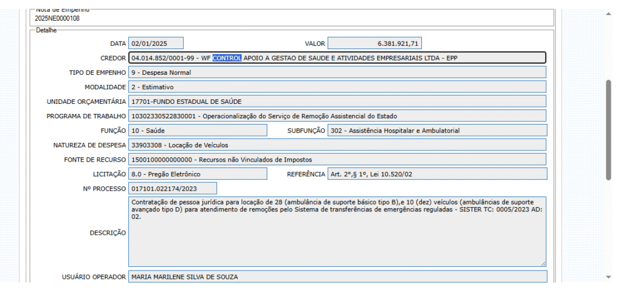Click the Modalidade field showing Estimativo
644x297 pixels.
pyautogui.click(x=338, y=87)
